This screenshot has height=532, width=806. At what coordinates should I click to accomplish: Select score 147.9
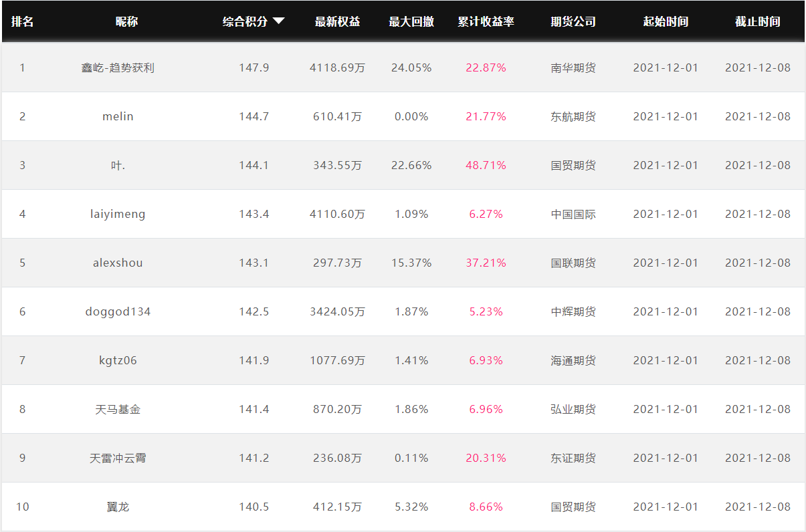pyautogui.click(x=254, y=68)
